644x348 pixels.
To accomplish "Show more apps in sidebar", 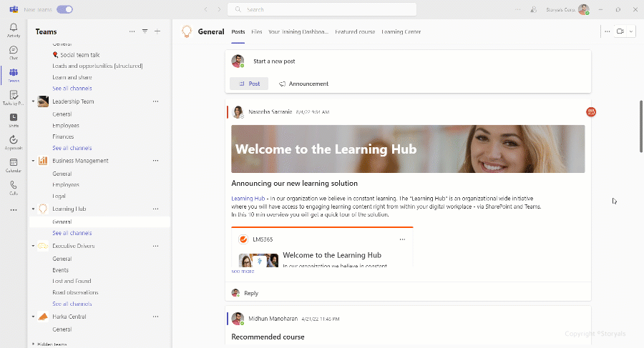I will click(14, 209).
